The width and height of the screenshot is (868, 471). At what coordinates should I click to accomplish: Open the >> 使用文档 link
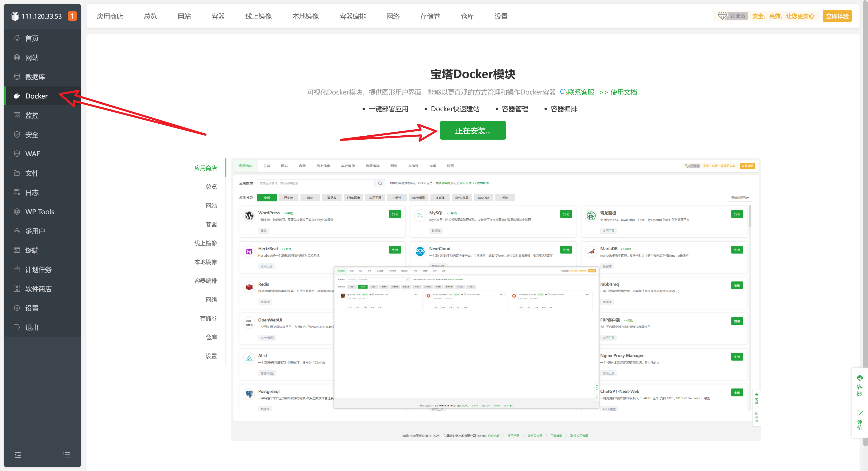click(x=618, y=92)
